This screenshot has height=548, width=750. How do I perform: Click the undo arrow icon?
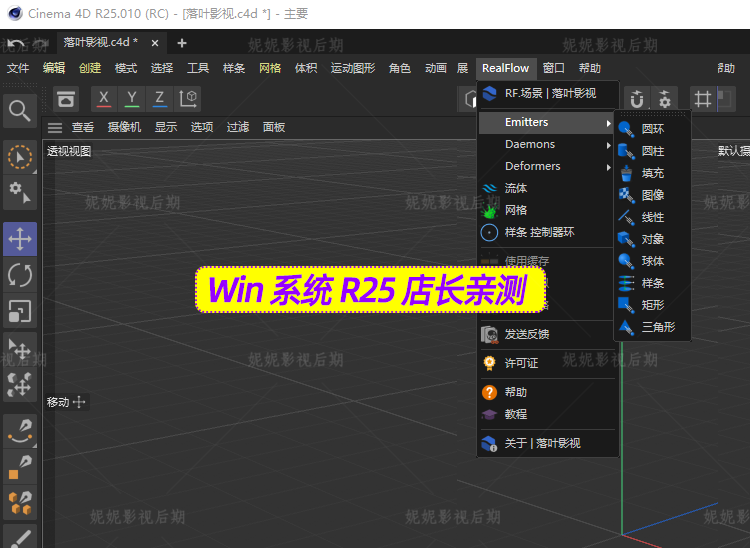pyautogui.click(x=16, y=44)
